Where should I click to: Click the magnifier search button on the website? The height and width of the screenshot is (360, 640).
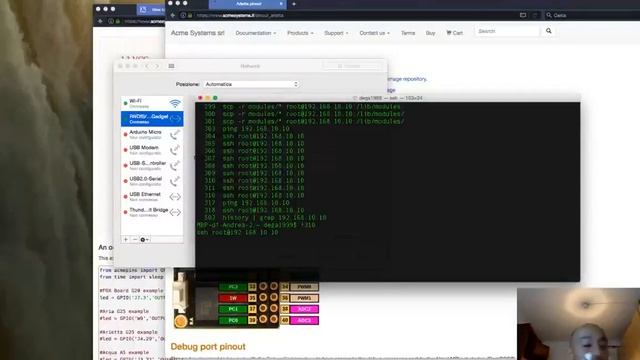pyautogui.click(x=549, y=31)
